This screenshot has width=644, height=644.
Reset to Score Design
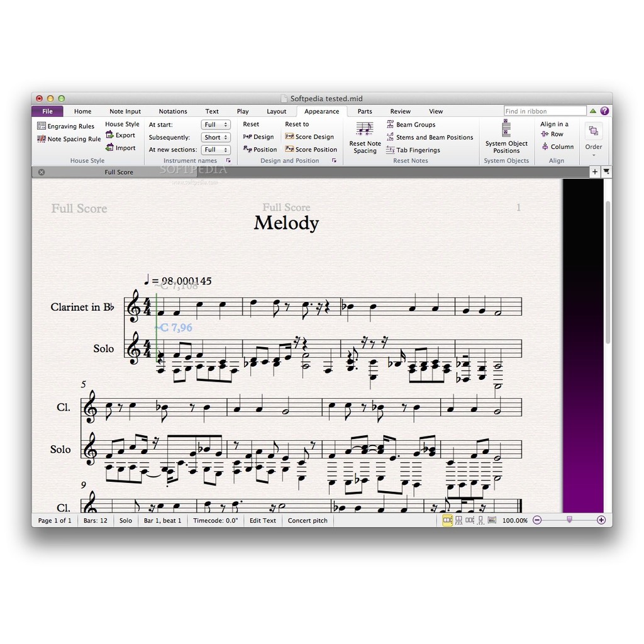pos(309,136)
